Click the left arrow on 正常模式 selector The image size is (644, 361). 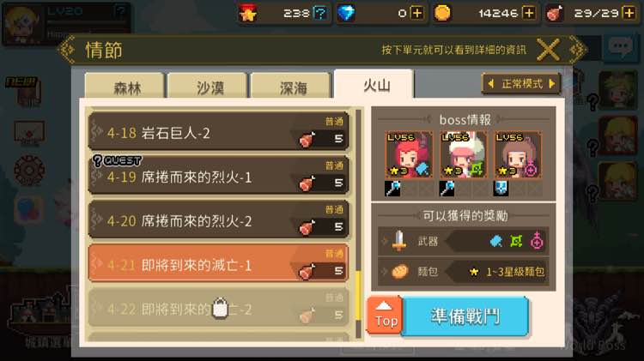point(491,84)
